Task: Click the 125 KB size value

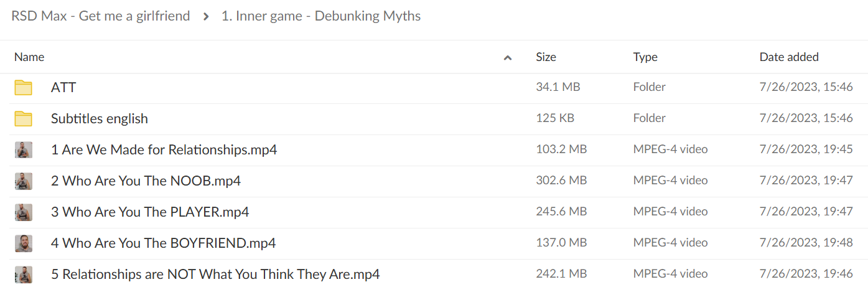Action: pos(555,118)
